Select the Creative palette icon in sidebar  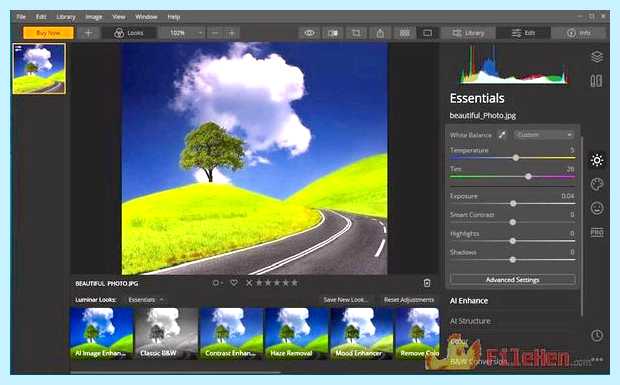click(x=597, y=184)
